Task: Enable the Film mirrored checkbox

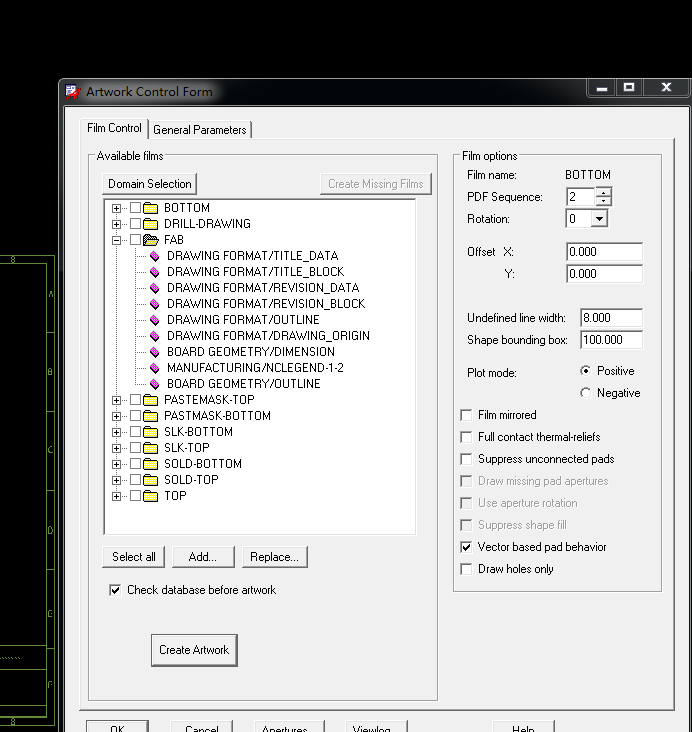Action: click(x=466, y=415)
